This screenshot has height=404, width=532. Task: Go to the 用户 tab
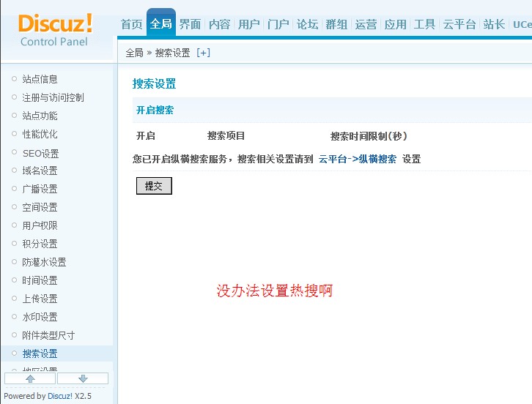248,24
